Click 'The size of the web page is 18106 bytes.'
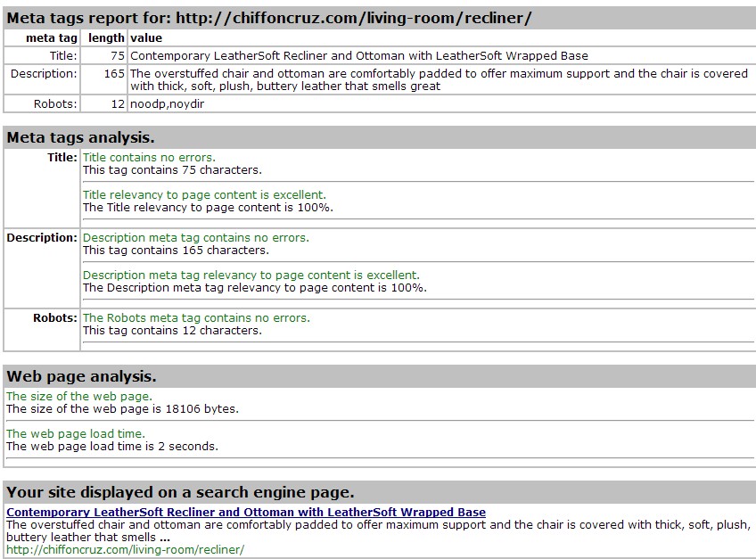Screen dimensions: 756x559 pyautogui.click(x=122, y=409)
